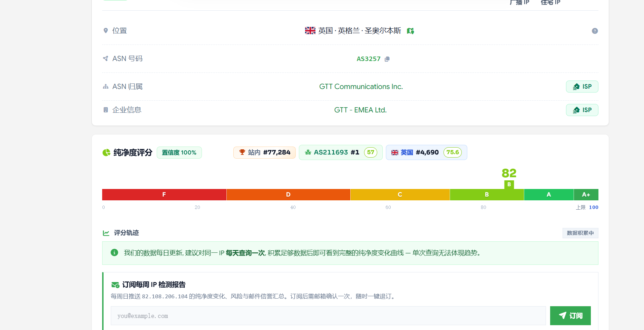Click the trophy icon in 站内 badge
644x330 pixels.
coord(242,152)
